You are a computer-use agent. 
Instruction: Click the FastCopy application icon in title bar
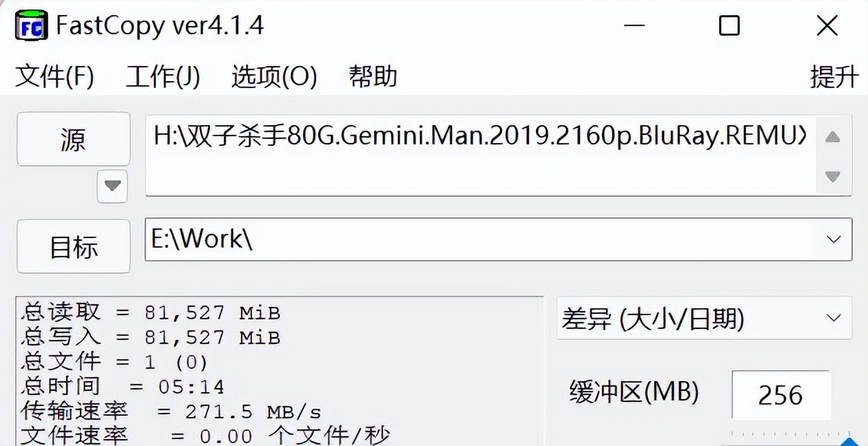point(31,25)
